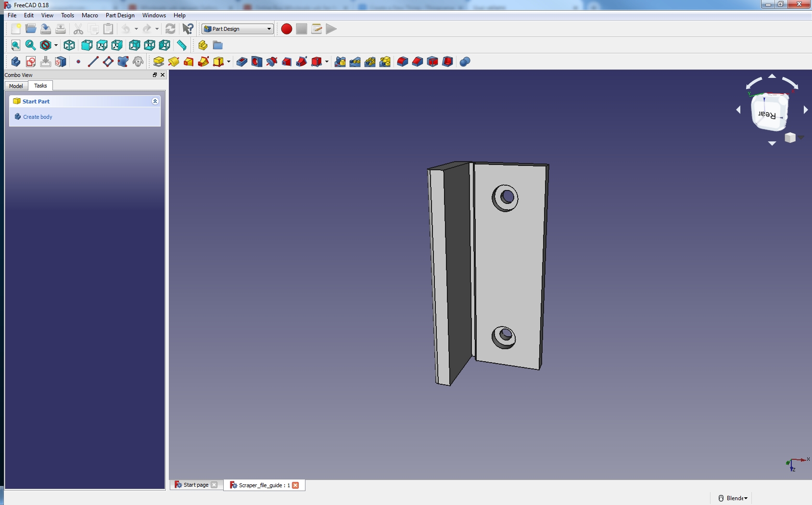Click the Pad extrude tool icon

(x=159, y=62)
